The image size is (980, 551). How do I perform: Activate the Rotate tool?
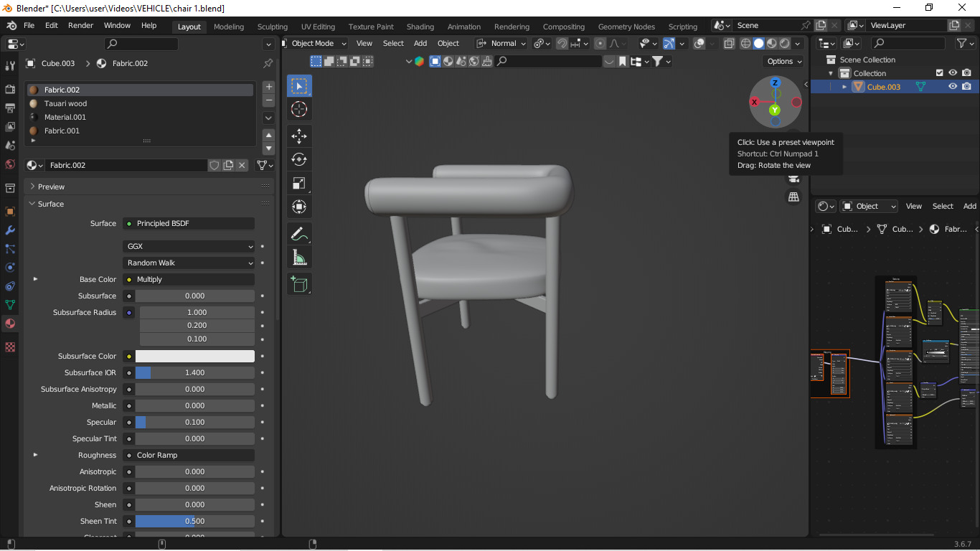click(299, 159)
